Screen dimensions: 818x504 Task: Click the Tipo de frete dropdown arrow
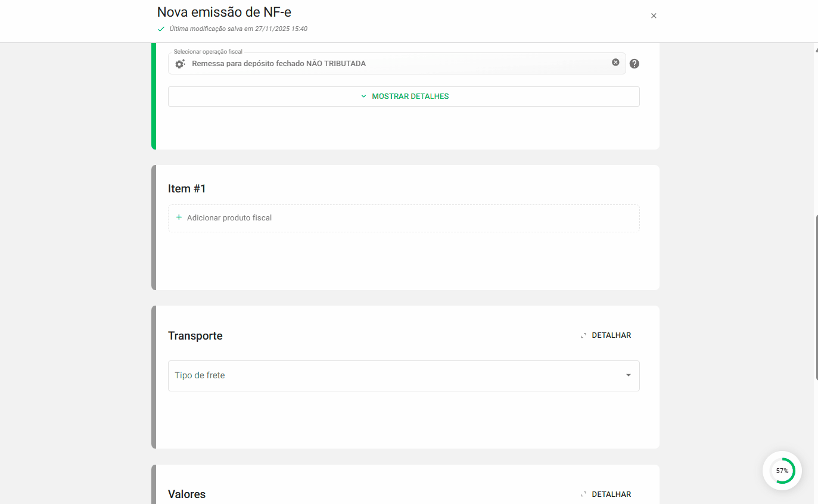coord(628,375)
